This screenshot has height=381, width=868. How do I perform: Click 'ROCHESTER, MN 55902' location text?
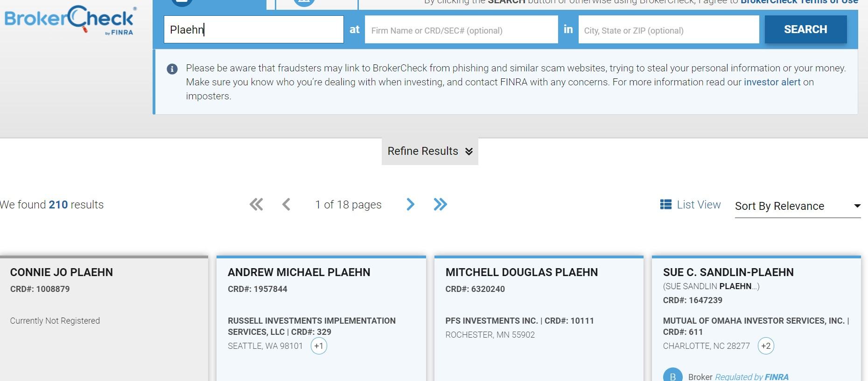[490, 335]
